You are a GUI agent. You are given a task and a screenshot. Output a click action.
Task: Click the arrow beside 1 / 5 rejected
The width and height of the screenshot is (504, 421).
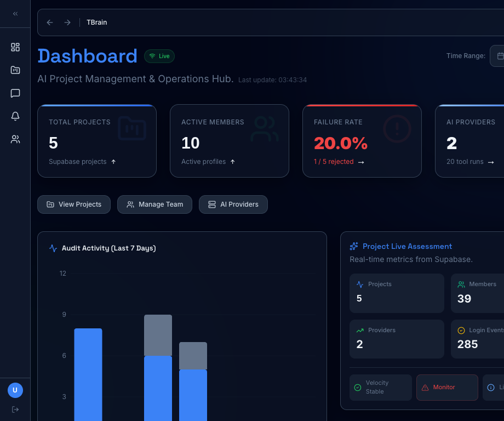[361, 162]
